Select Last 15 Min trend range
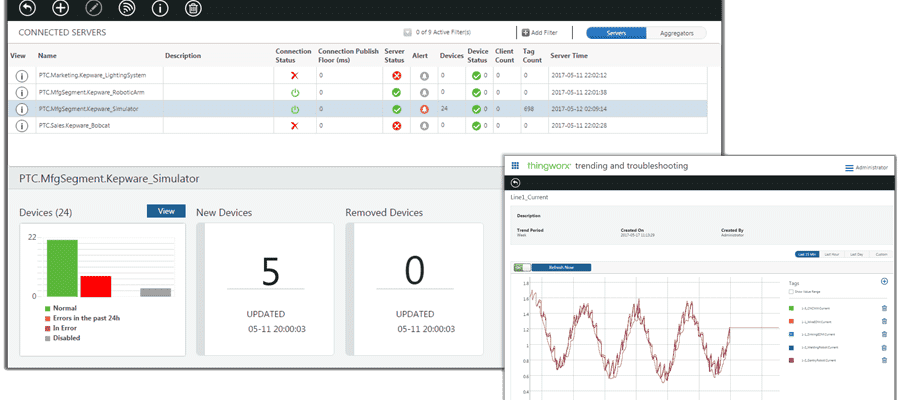The height and width of the screenshot is (400, 900). click(807, 254)
